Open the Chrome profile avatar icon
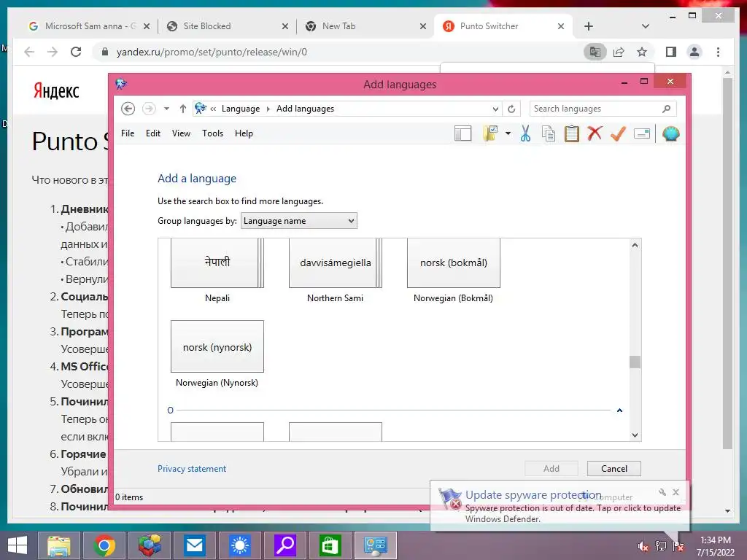 [x=694, y=52]
